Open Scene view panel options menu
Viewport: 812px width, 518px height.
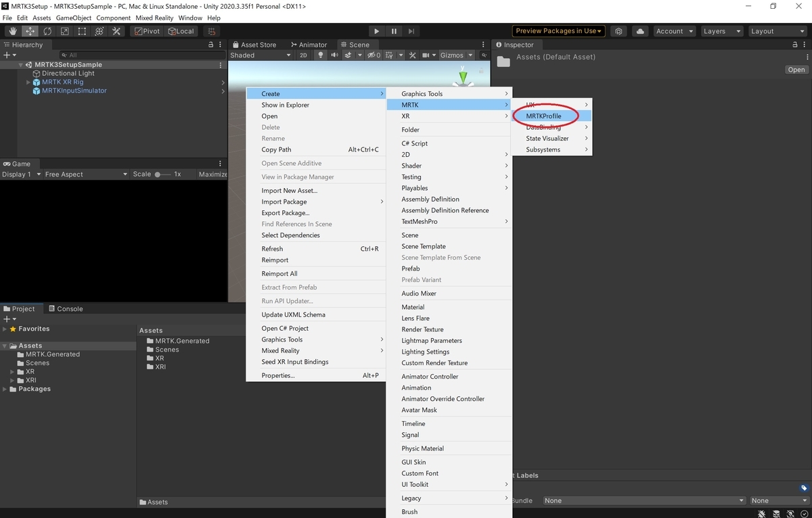484,45
